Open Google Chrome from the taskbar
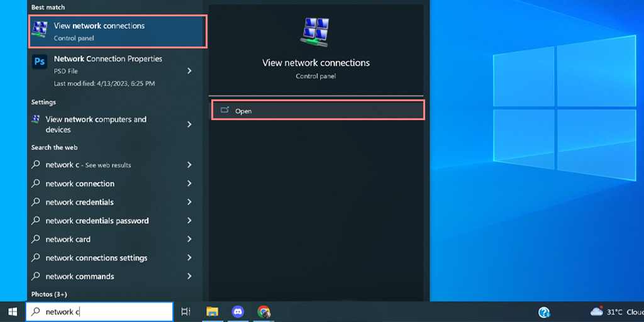644x322 pixels. click(264, 311)
